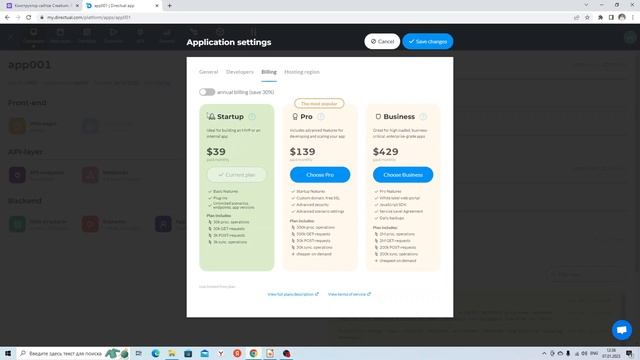The image size is (640, 360).
Task: Click the Startup plan bell icon
Action: click(x=211, y=116)
